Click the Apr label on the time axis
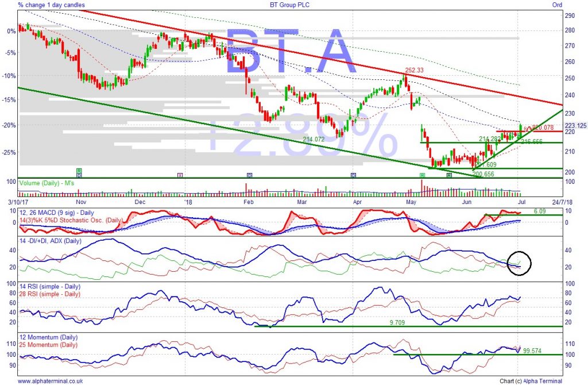This screenshot has width=588, height=385. (x=357, y=202)
